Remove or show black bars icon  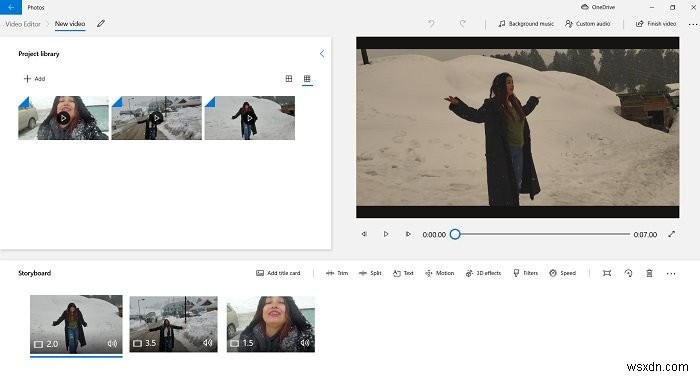pyautogui.click(x=607, y=273)
